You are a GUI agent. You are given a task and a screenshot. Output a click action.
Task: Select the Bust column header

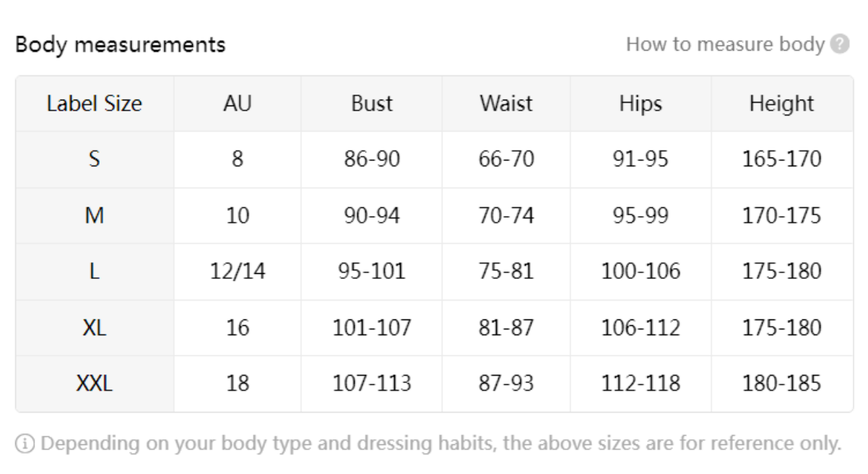372,103
